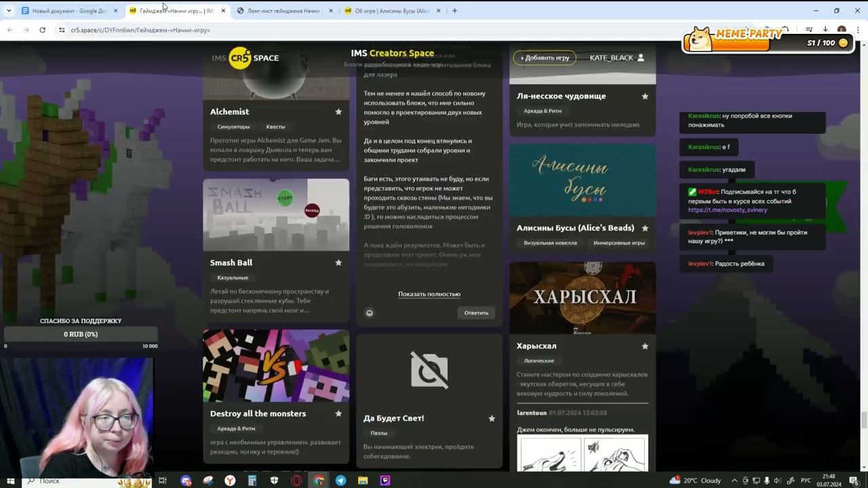The image size is (868, 488).
Task: Select the Пазлы tag
Action: click(379, 433)
